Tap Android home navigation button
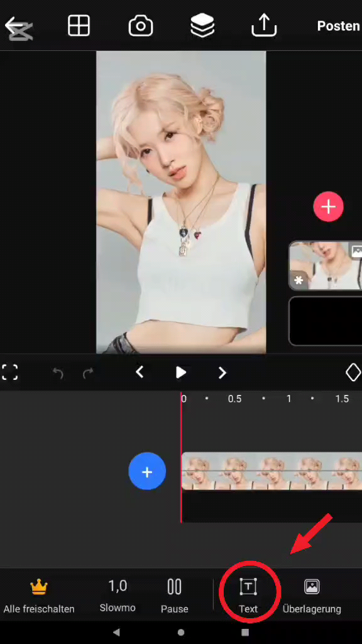362x644 pixels. tap(181, 633)
